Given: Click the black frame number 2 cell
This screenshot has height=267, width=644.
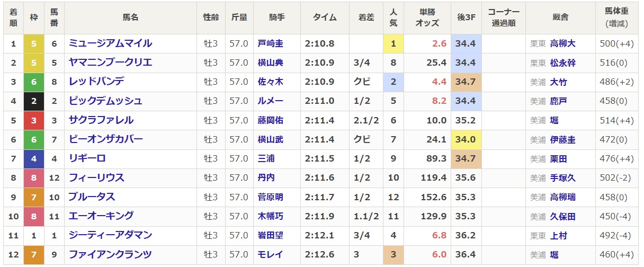Looking at the screenshot, I should 34,101.
